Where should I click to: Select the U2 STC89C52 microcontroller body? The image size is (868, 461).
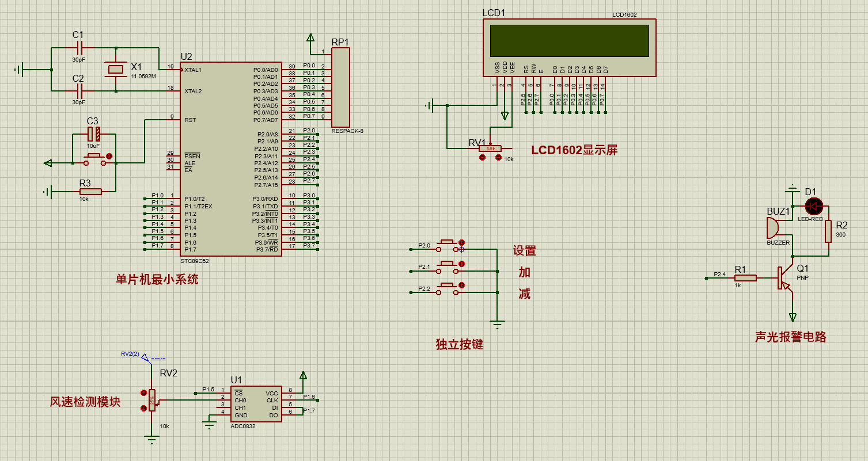click(x=230, y=158)
